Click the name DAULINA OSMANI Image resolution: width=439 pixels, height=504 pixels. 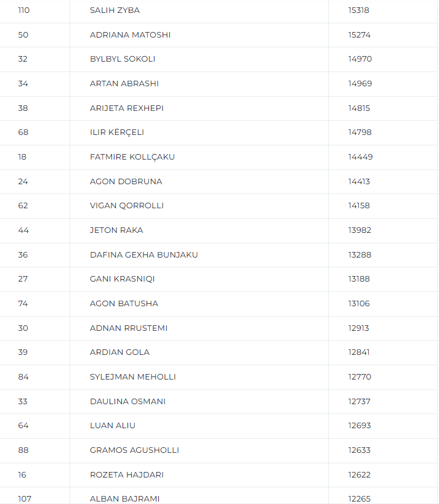[127, 401]
